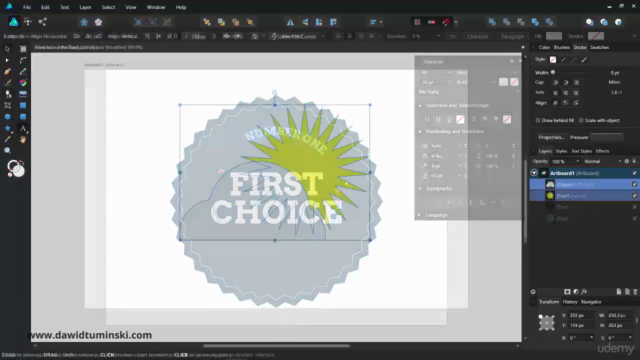Open the snapping options dropdown arrow
640x360 pixels.
(x=456, y=22)
